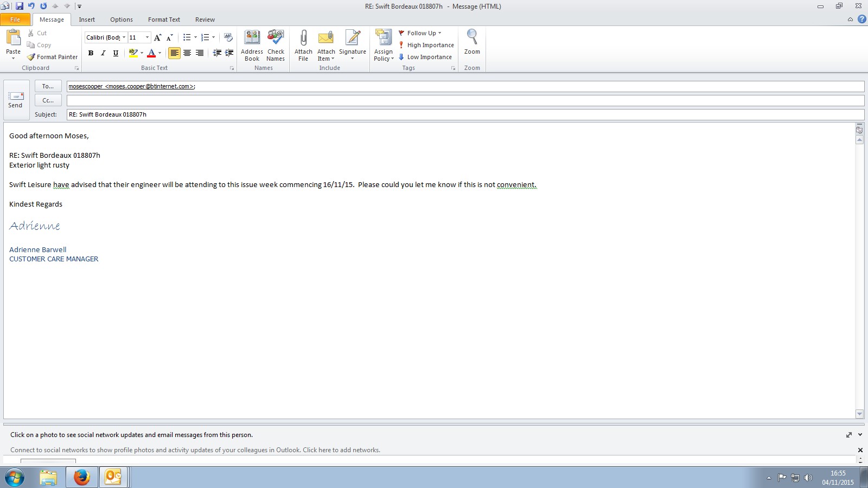Image resolution: width=868 pixels, height=488 pixels.
Task: Go to the Review tab
Action: (205, 20)
